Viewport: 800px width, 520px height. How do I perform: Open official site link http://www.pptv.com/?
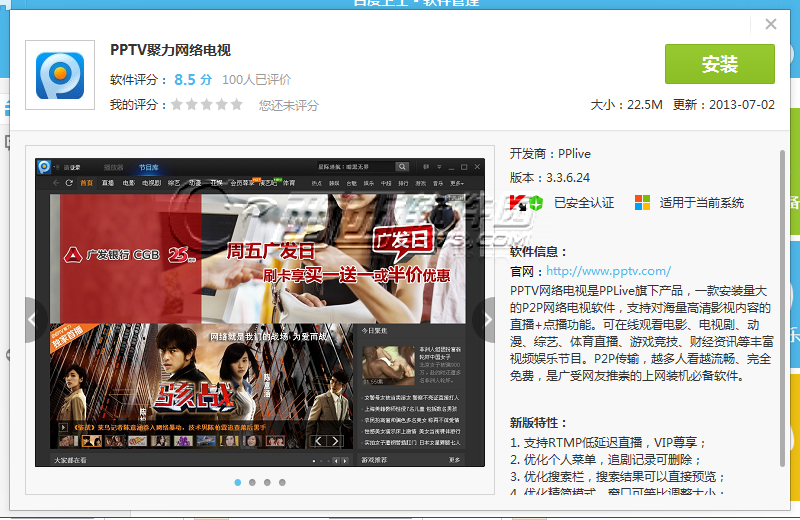click(608, 271)
